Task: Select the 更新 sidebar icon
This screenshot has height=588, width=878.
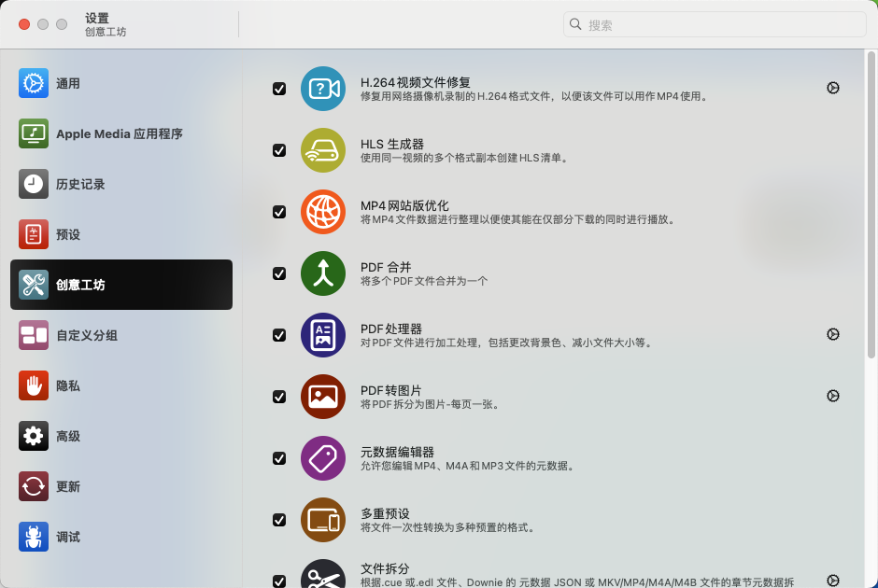Action: 34,486
